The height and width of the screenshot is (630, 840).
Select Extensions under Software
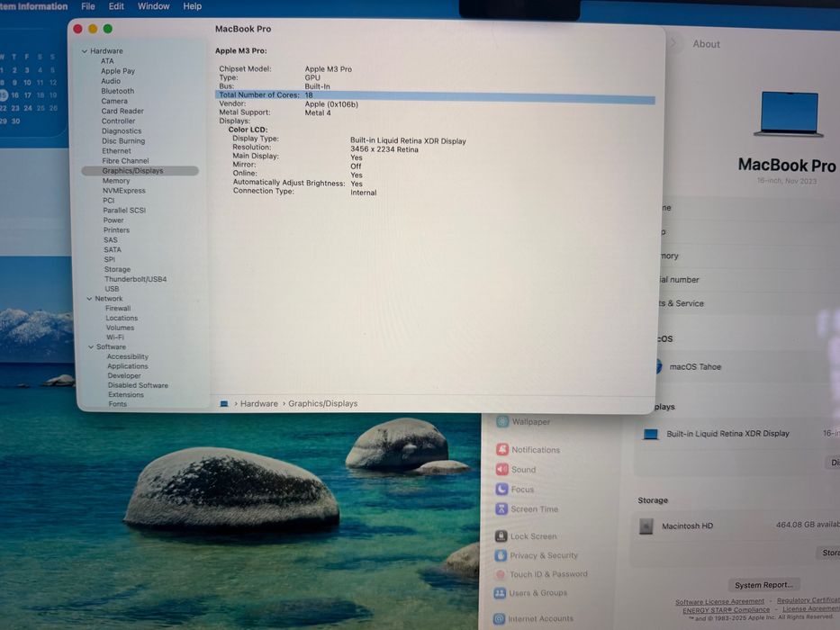(x=126, y=395)
